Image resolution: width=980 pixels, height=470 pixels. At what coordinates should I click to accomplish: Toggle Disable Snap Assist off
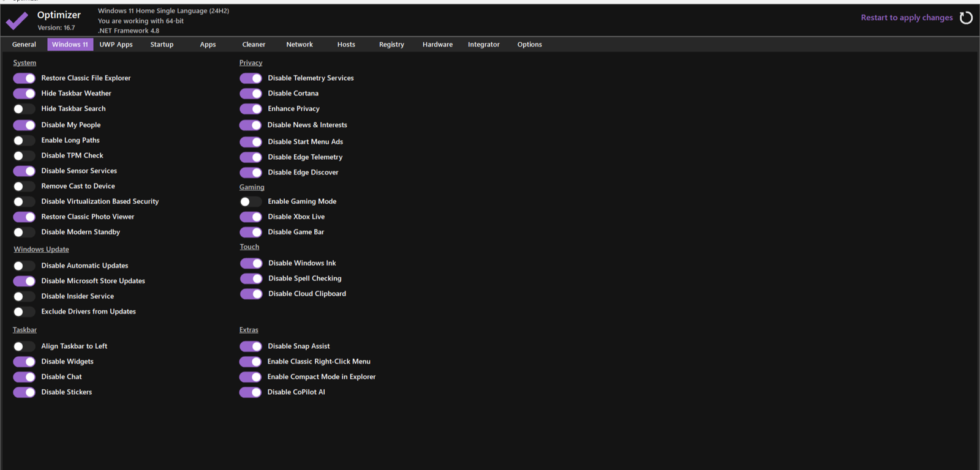(x=251, y=346)
